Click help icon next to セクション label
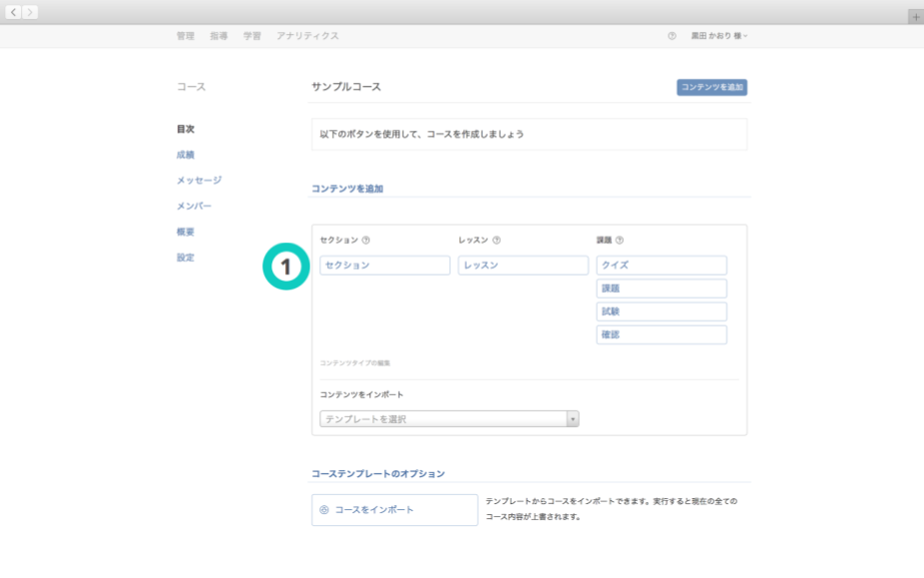Screen dimensions: 924x578 pyautogui.click(x=366, y=240)
